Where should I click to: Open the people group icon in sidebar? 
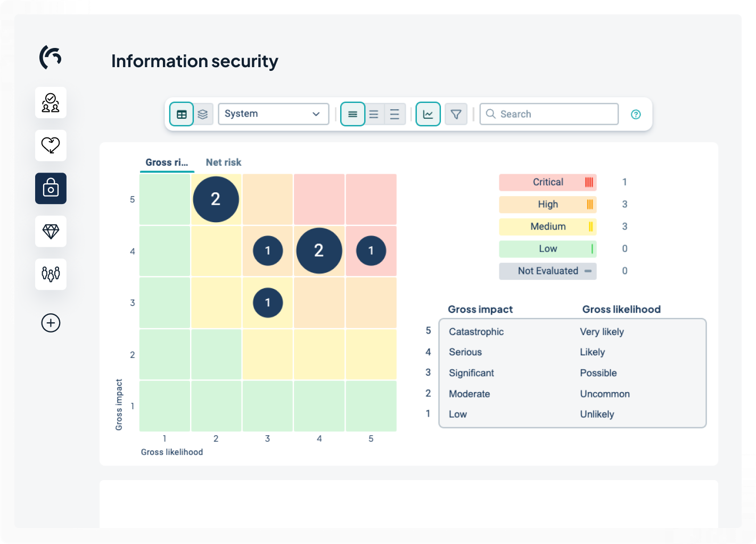(51, 274)
